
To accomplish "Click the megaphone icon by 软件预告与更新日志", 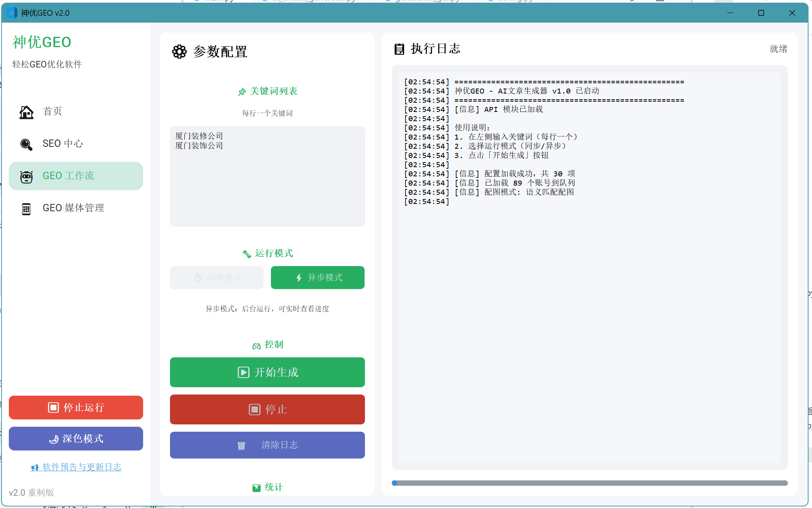I will point(35,467).
